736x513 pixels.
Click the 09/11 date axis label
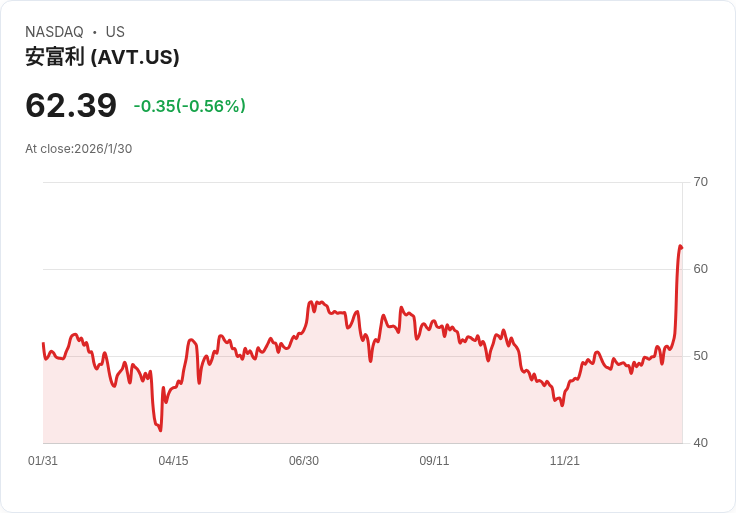click(434, 461)
